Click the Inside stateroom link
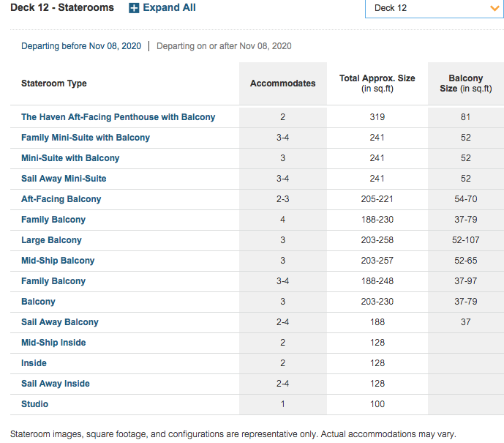 click(x=34, y=363)
